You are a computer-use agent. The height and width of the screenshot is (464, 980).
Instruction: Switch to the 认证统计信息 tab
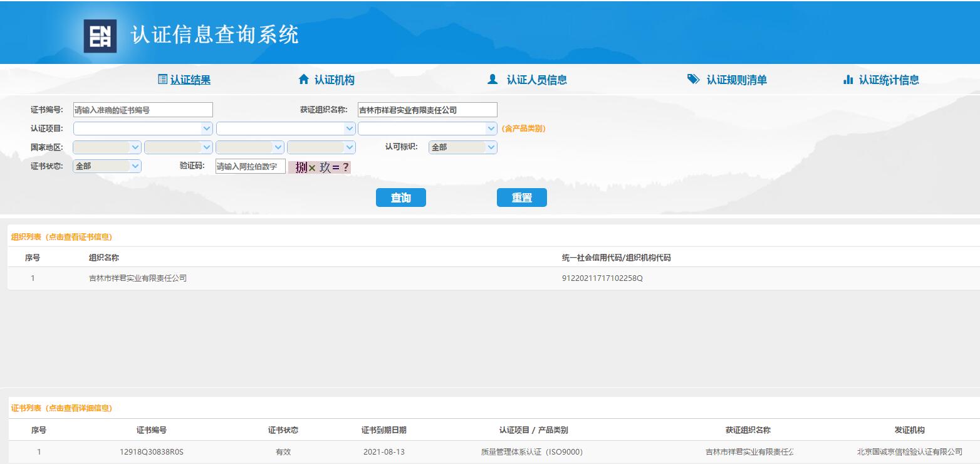[x=889, y=80]
